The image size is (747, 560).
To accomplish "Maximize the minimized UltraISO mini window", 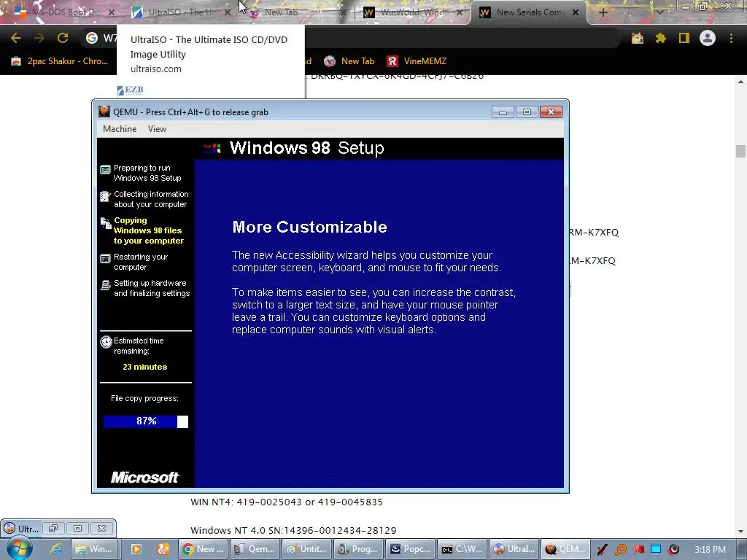I will pos(77,529).
